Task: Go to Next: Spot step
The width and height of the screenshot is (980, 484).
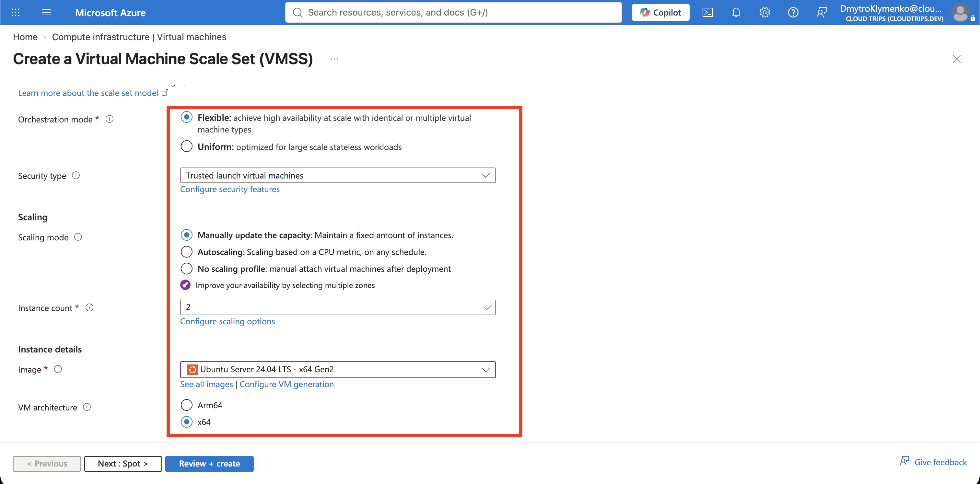Action: click(123, 464)
